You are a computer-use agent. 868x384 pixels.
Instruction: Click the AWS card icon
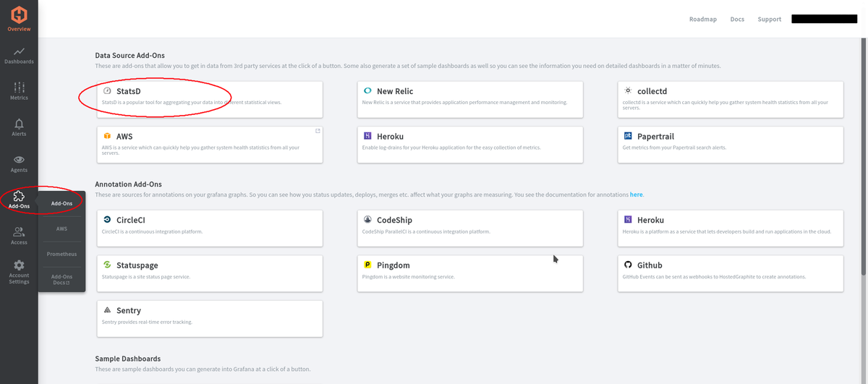(107, 136)
